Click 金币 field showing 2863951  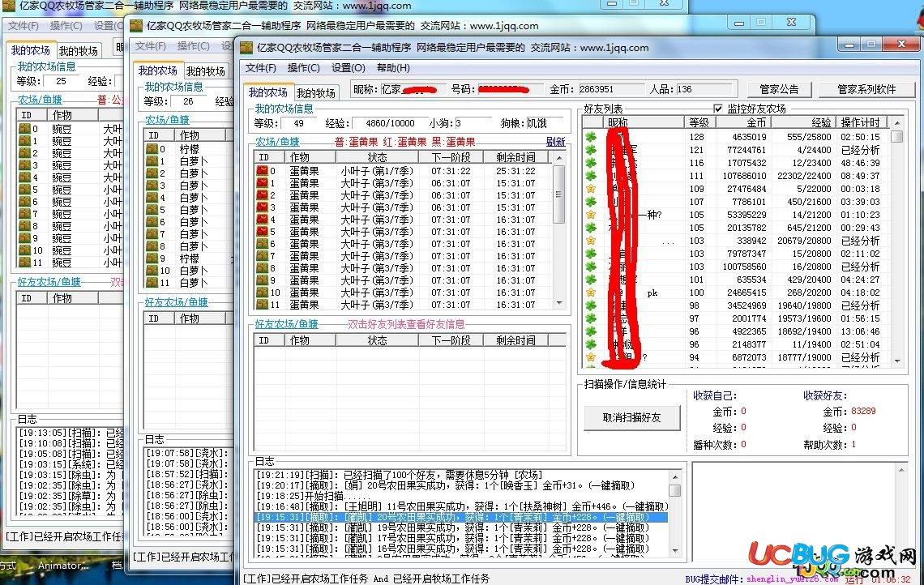tap(610, 90)
